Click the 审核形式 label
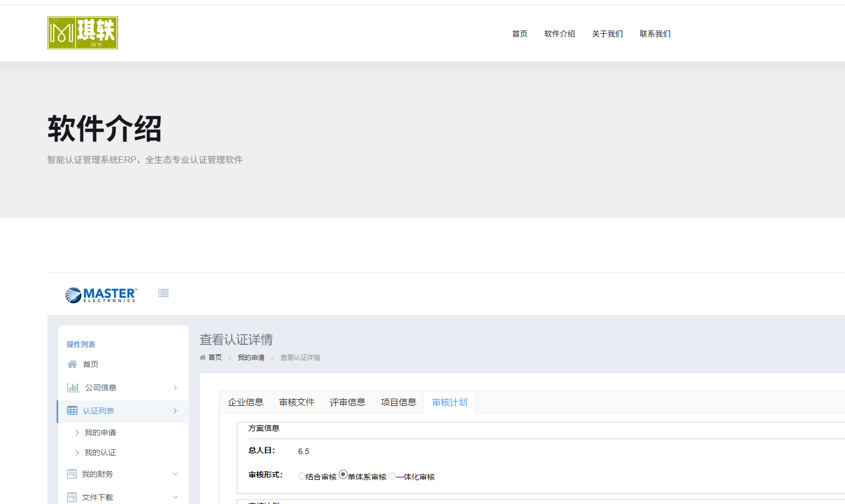 tap(266, 475)
